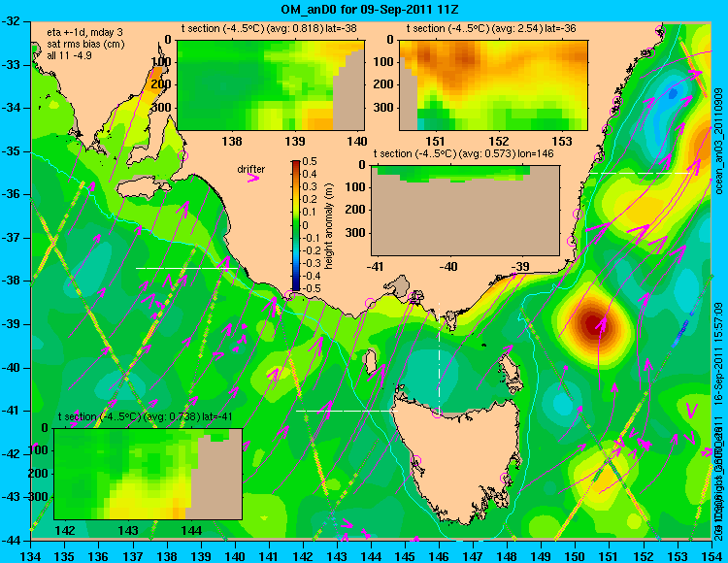Click longitude label 134 on bottom axis
This screenshot has height=563, width=728.
(31, 556)
